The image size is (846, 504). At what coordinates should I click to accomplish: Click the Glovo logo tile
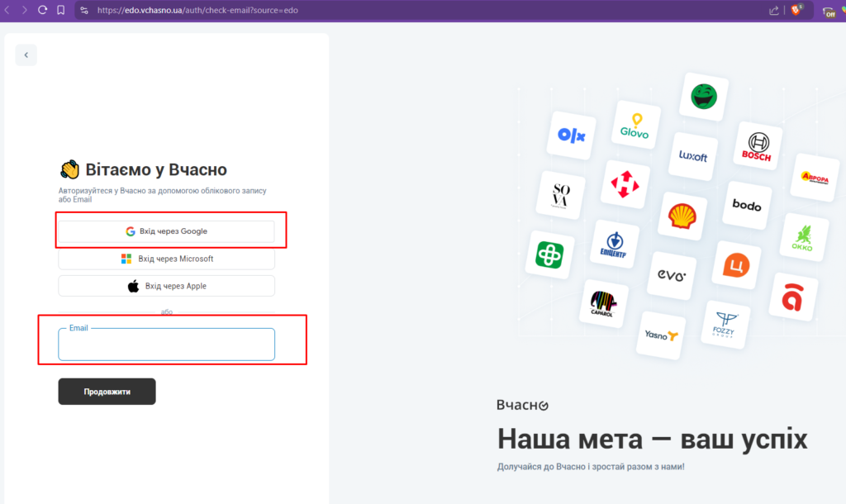[635, 126]
